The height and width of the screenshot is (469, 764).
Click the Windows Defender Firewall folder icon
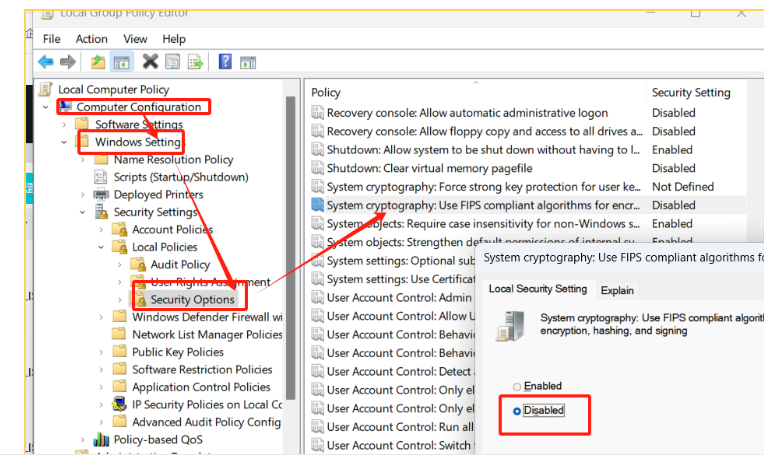click(119, 316)
